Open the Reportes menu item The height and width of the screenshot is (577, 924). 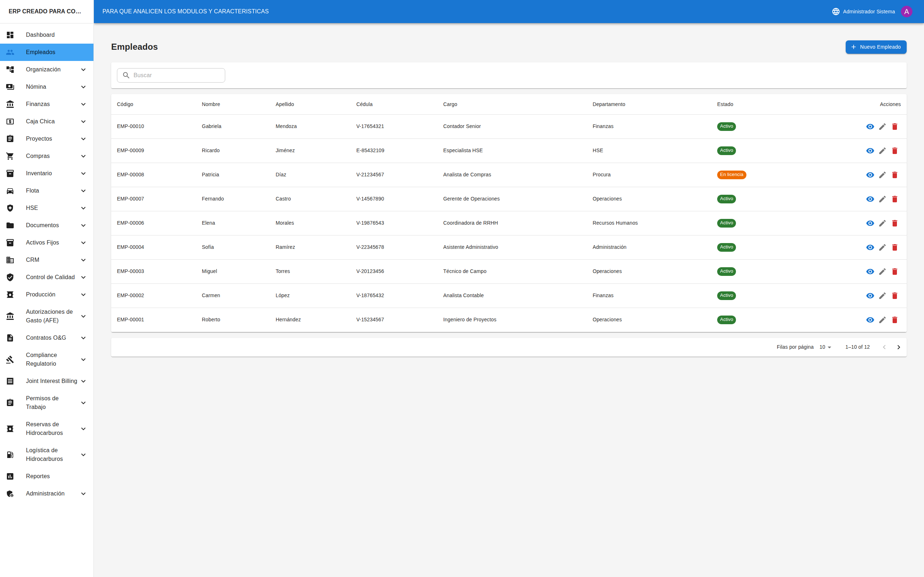point(38,476)
